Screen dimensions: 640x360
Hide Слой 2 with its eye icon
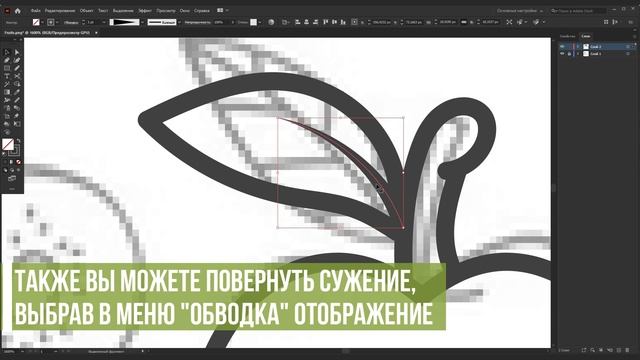pyautogui.click(x=562, y=47)
